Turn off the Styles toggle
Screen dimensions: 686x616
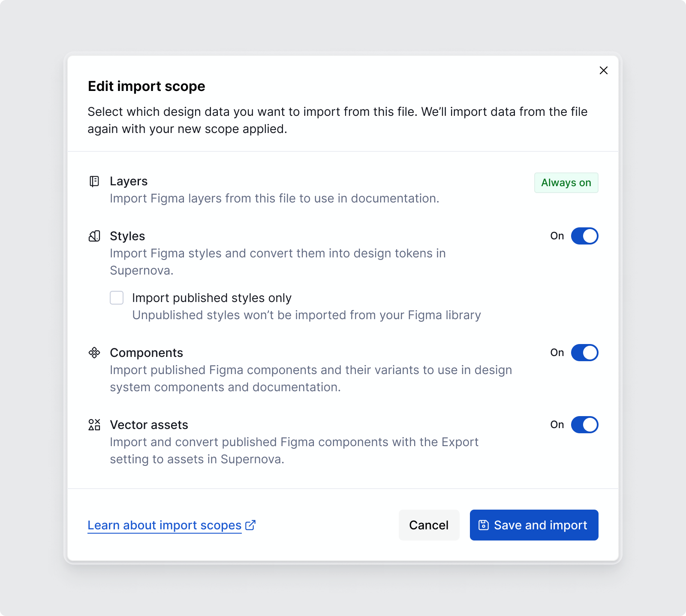(584, 236)
